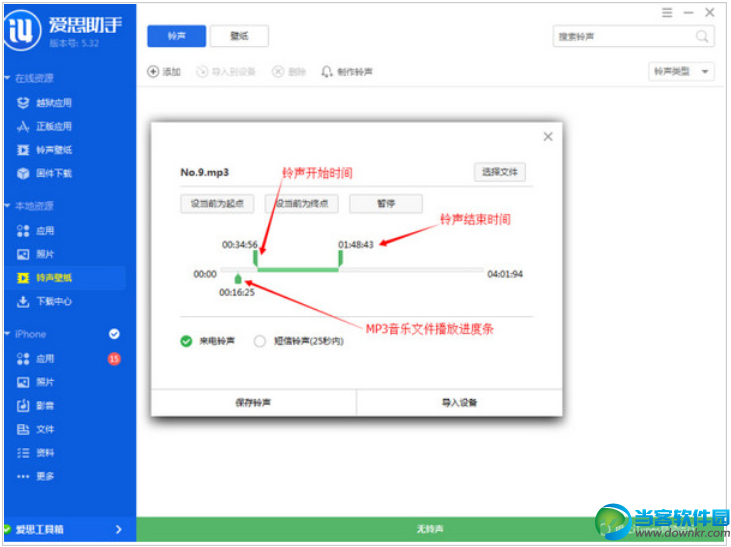731x547 pixels.
Task: Click the 添加 add button in the toolbar
Action: (x=164, y=71)
